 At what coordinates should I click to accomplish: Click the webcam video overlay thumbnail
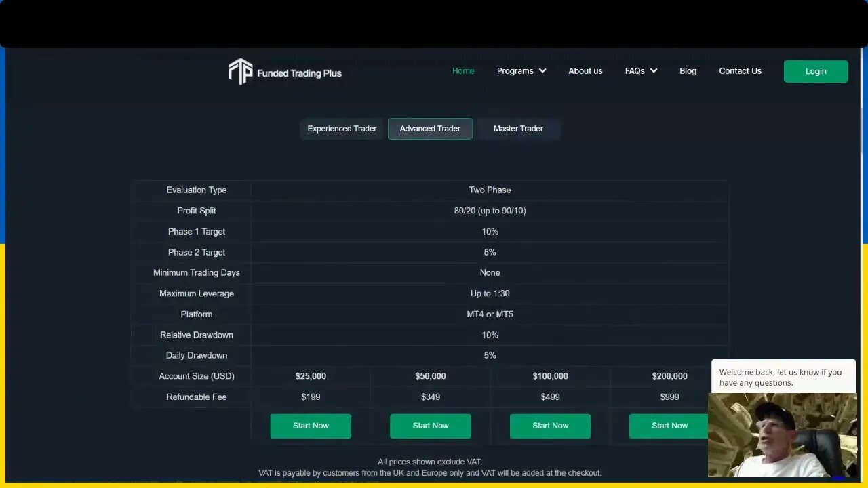[783, 435]
